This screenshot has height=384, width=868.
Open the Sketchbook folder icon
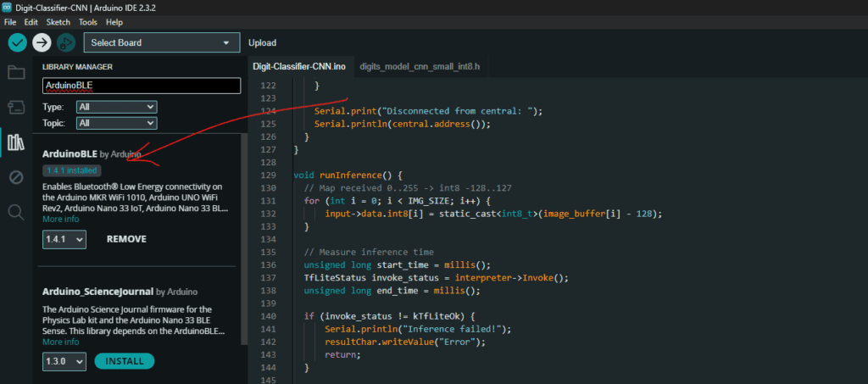click(x=16, y=73)
